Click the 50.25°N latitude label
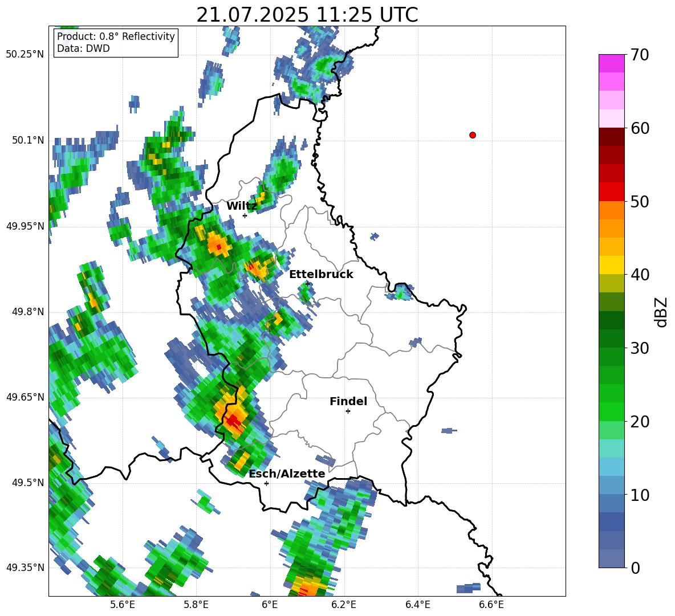 pos(25,55)
